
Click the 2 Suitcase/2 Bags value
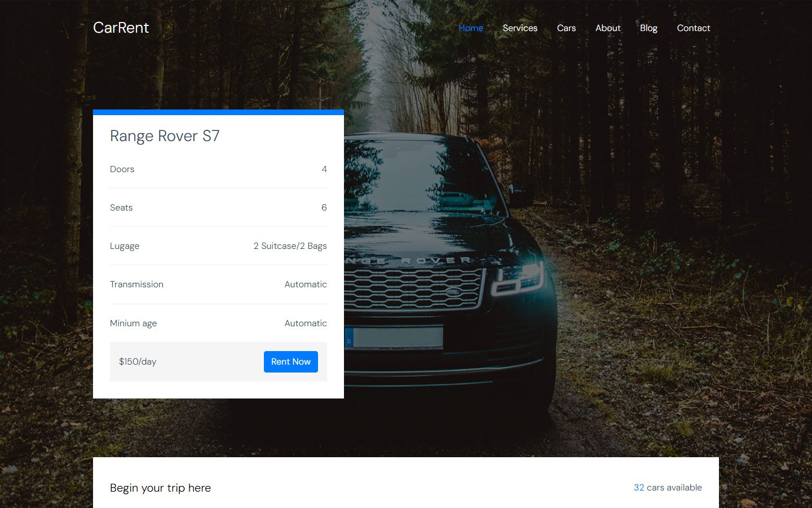point(290,246)
